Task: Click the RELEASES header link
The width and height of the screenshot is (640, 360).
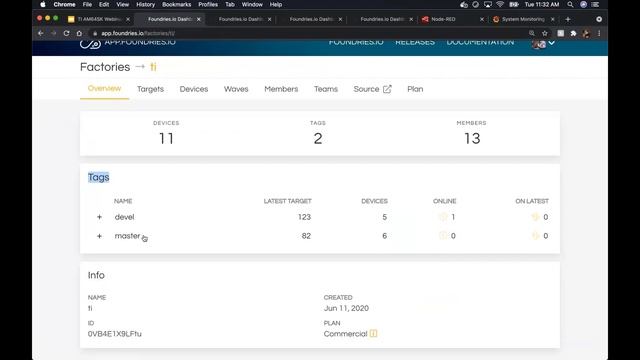Action: pos(415,42)
